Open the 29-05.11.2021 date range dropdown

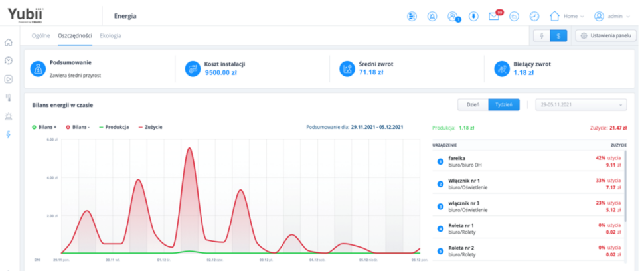pyautogui.click(x=582, y=105)
